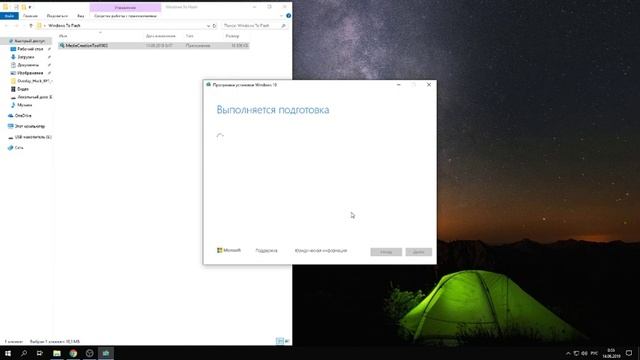The image size is (640, 360).
Task: Refresh the Windows To Flash folder
Action: pos(215,26)
